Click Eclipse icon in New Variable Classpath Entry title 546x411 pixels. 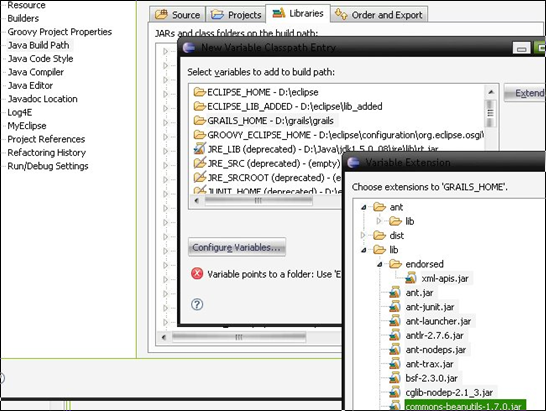pos(189,47)
